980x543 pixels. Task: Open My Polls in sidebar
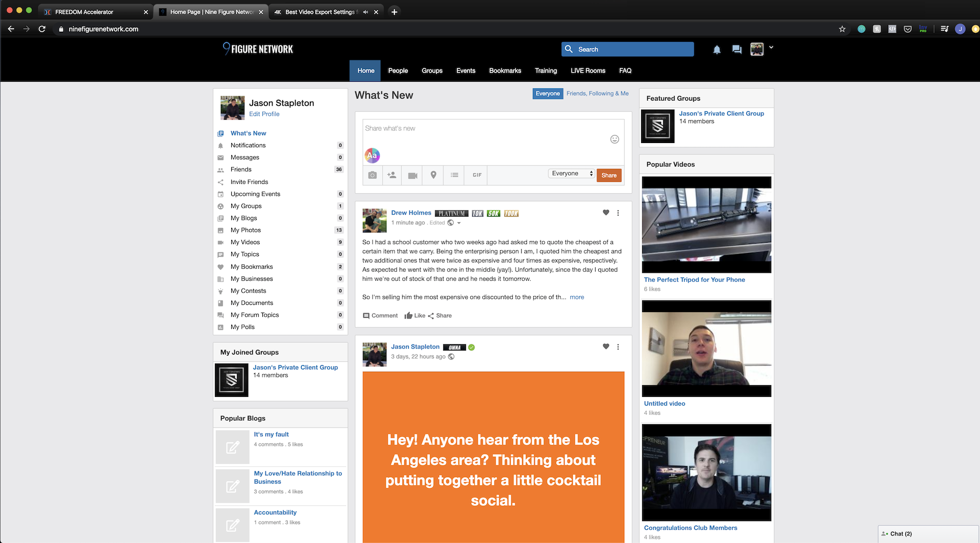(x=242, y=327)
